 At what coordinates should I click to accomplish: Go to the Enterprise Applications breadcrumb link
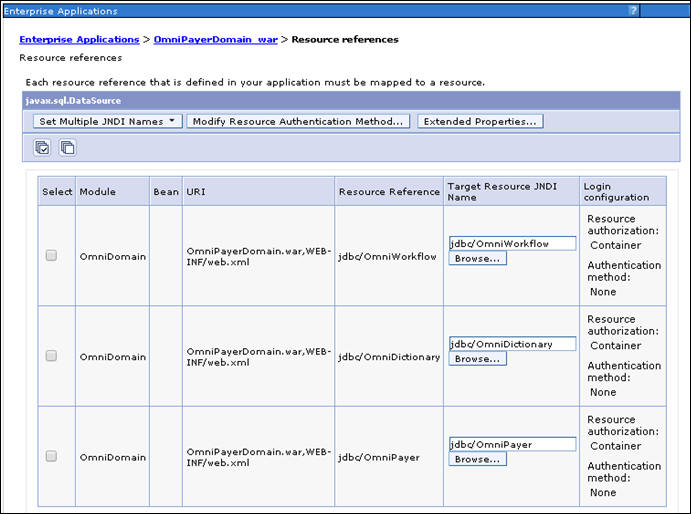[x=79, y=39]
